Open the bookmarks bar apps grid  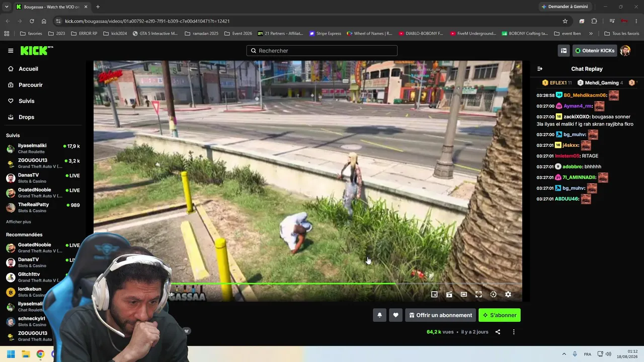coord(7,34)
